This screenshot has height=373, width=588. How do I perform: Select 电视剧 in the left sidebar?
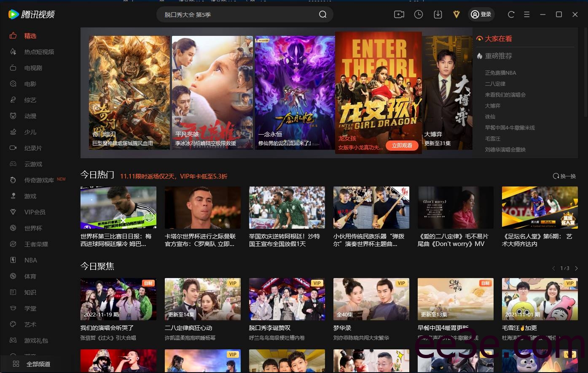click(33, 68)
